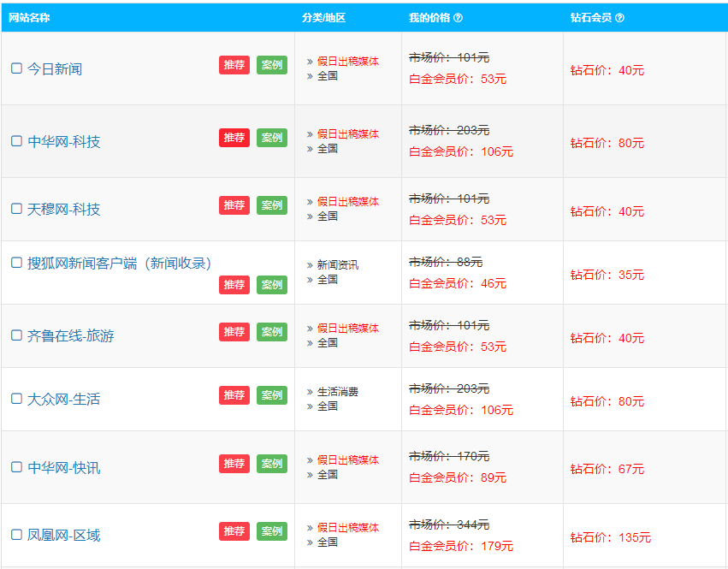Open 案例 for 凤凰网-区域
This screenshot has height=569, width=728.
coord(272,531)
